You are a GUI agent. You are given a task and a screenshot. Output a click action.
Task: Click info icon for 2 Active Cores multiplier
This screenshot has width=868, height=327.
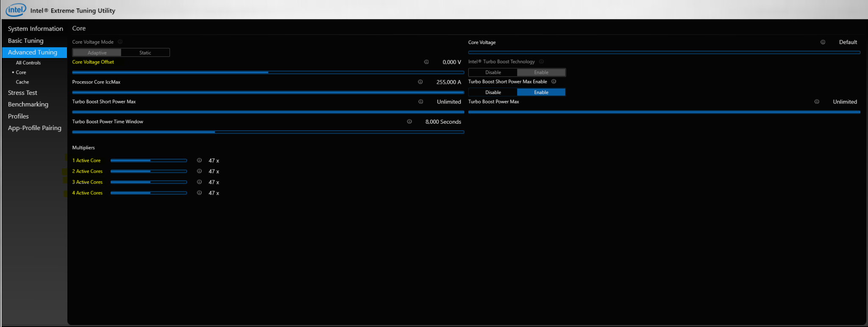[x=199, y=171]
